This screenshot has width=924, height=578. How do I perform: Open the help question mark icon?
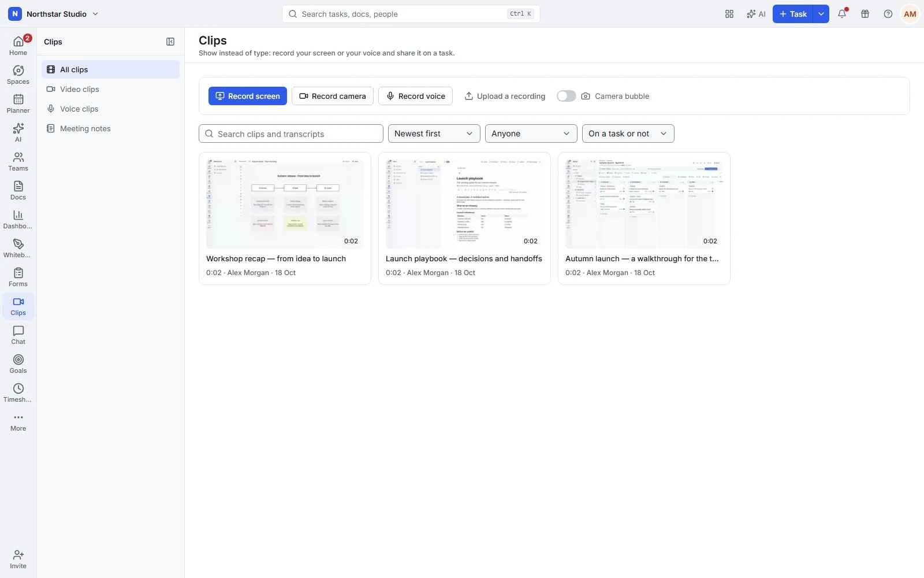(x=888, y=14)
